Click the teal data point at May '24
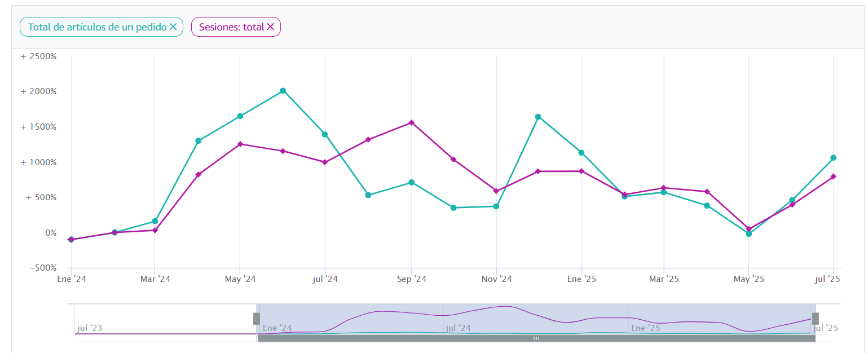 (x=240, y=116)
